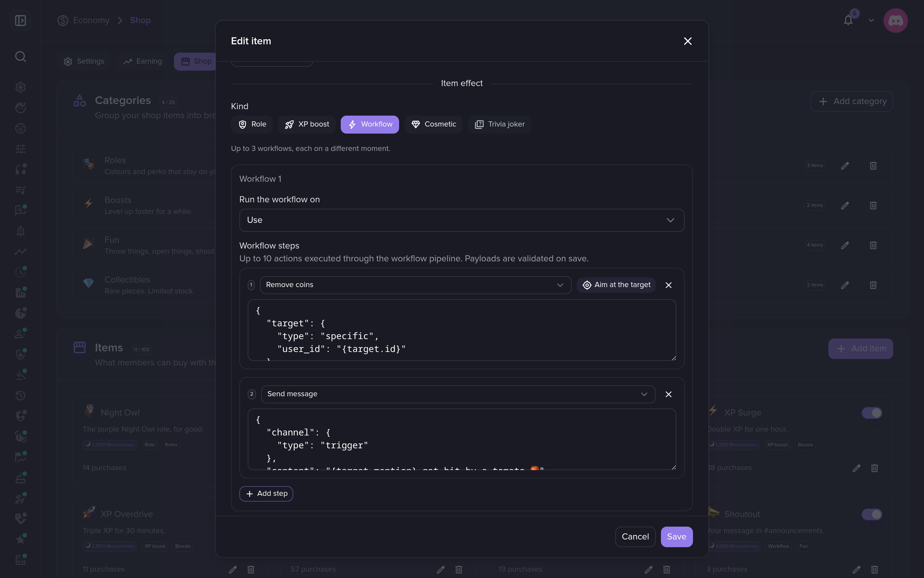924x578 pixels.
Task: Click the Discord avatar icon
Action: 895,20
